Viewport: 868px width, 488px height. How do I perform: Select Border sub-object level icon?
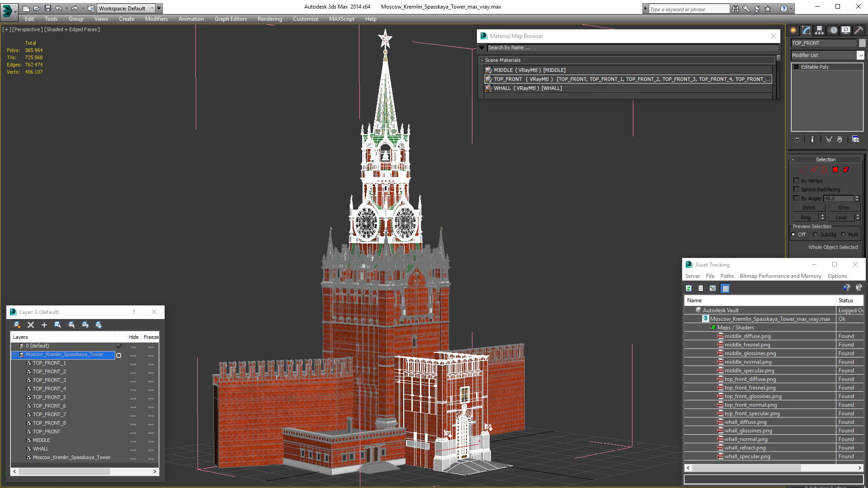(824, 170)
